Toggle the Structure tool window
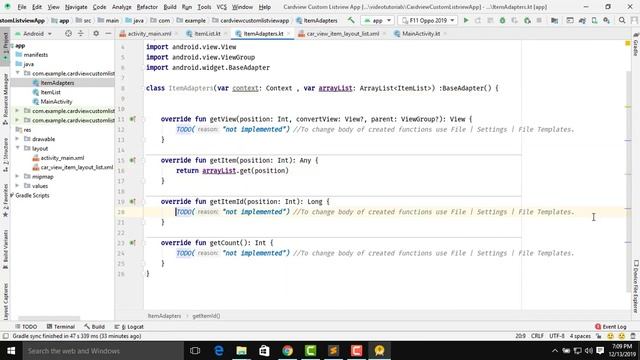 (x=5, y=154)
